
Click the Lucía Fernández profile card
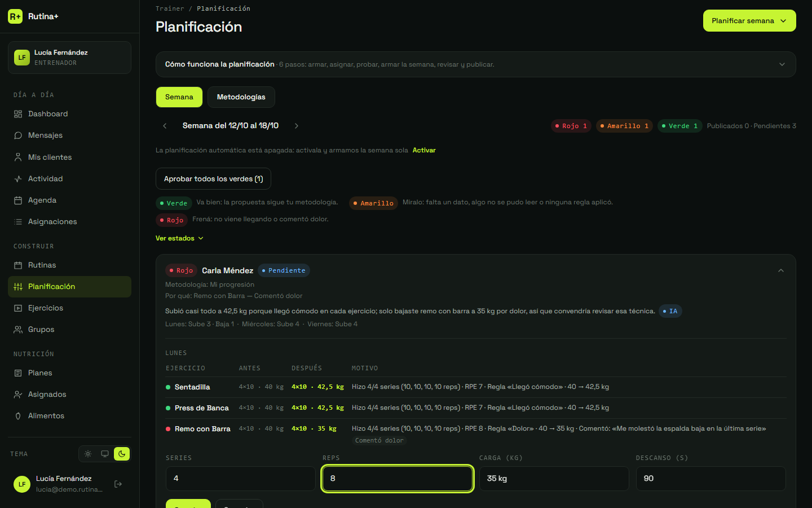[69, 58]
